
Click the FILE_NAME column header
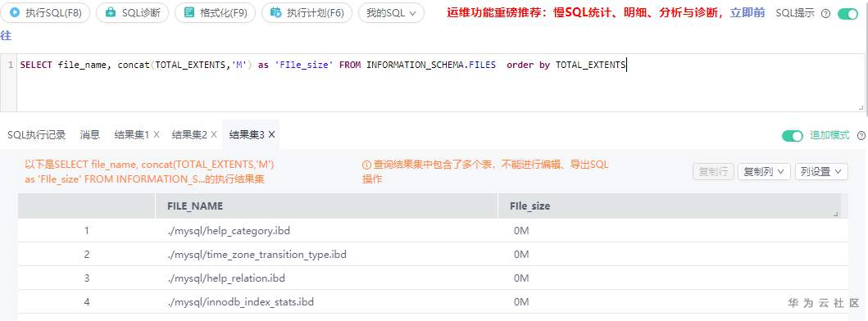pyautogui.click(x=326, y=206)
